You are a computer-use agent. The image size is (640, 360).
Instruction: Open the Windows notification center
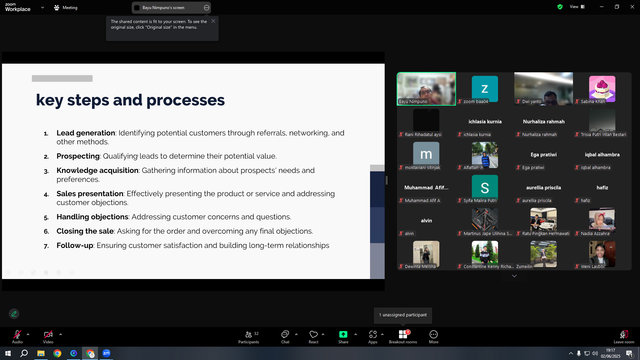tap(629, 353)
